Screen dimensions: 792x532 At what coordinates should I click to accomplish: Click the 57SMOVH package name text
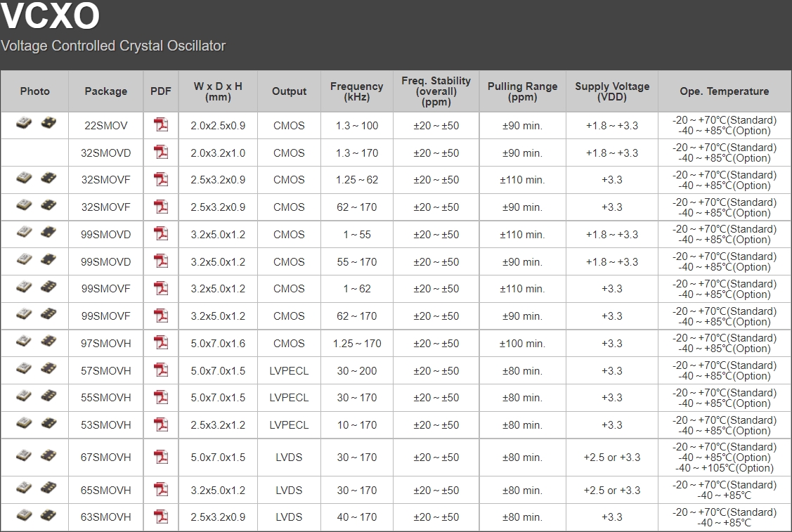pos(106,370)
